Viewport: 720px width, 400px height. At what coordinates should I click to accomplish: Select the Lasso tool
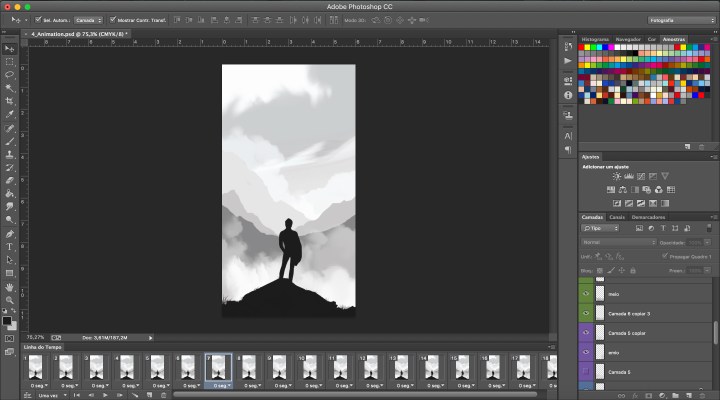tap(10, 75)
